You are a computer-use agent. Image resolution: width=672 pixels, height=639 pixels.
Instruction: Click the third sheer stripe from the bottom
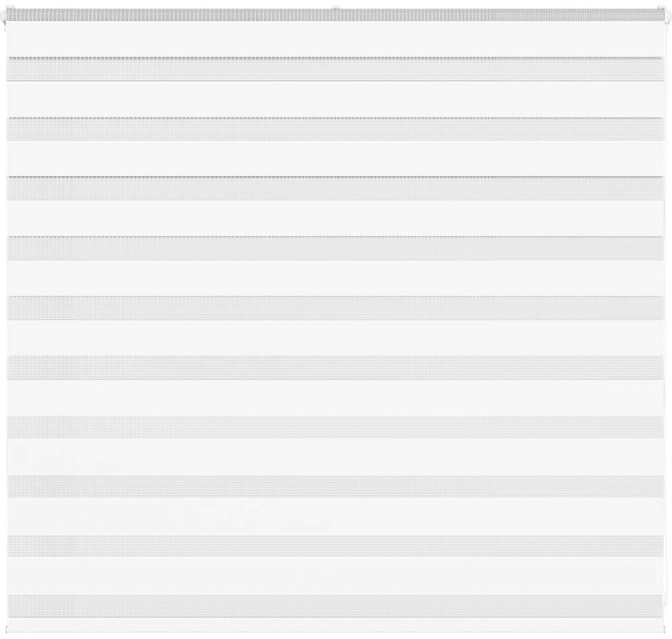coord(335,487)
